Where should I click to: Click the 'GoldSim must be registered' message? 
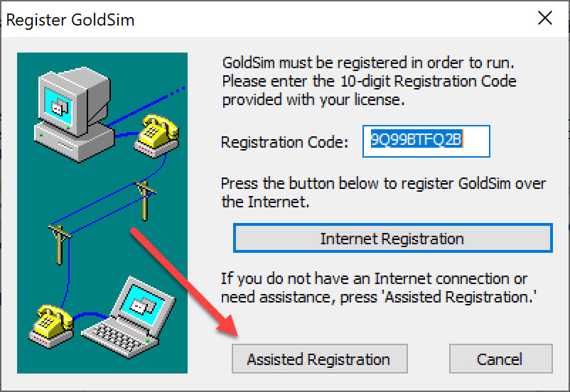pos(369,82)
